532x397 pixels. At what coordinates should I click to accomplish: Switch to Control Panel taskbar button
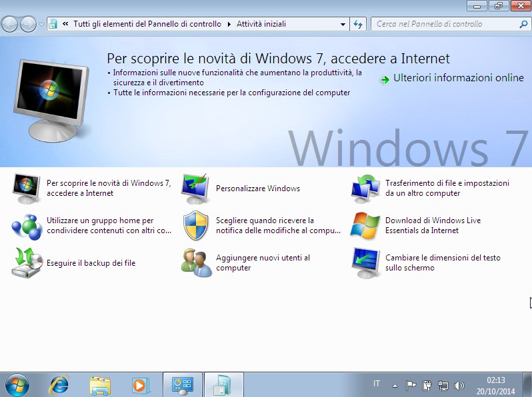(x=183, y=385)
